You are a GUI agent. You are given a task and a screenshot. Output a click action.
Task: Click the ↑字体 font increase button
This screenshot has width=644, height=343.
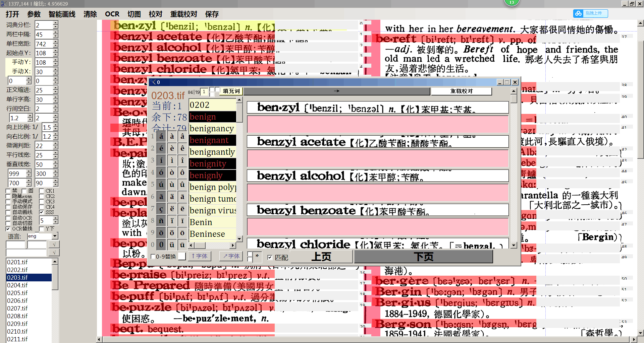pyautogui.click(x=200, y=256)
